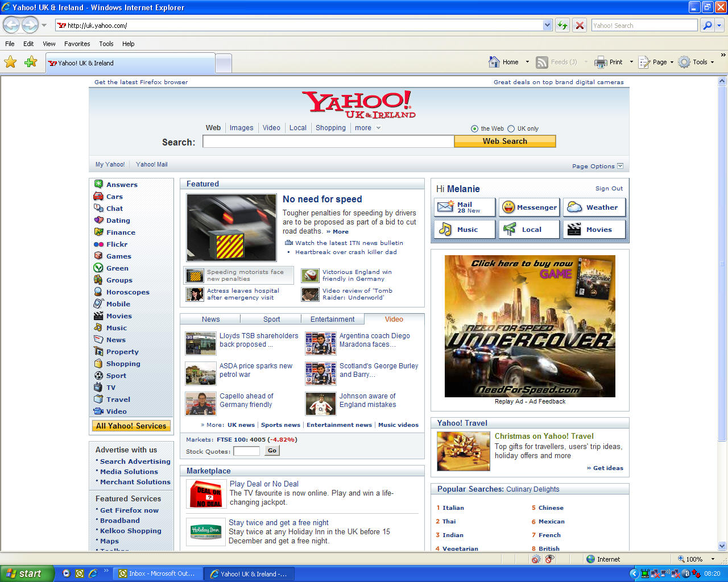This screenshot has height=582, width=728.
Task: Open the Yahoo! Mail link
Action: pyautogui.click(x=152, y=164)
